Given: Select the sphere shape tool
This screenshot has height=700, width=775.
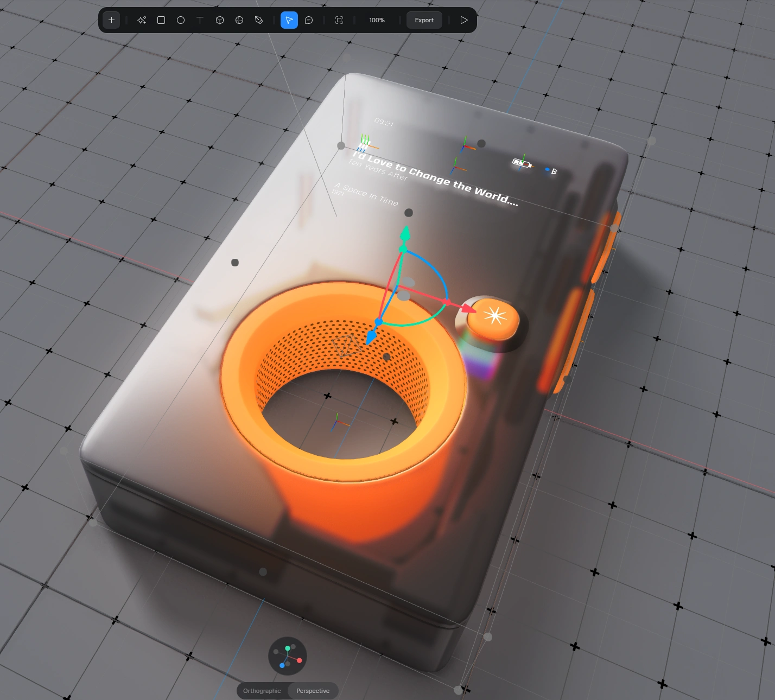Looking at the screenshot, I should (239, 20).
